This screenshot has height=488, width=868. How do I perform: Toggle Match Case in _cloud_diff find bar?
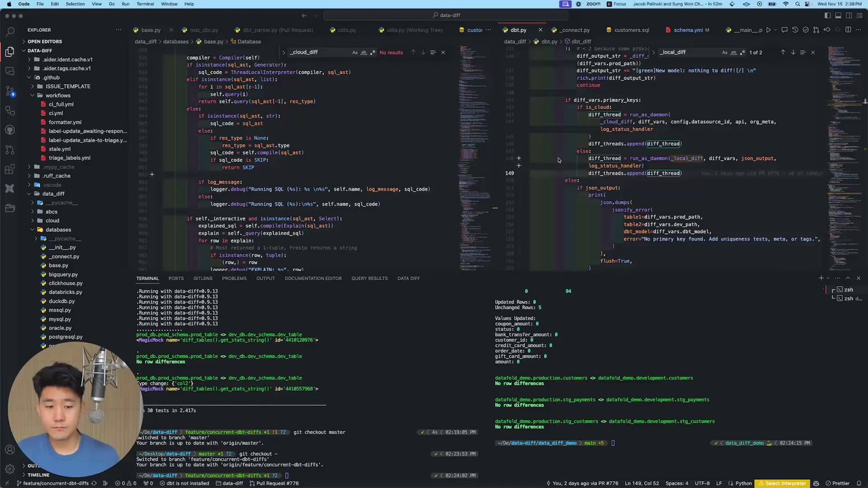coord(354,52)
